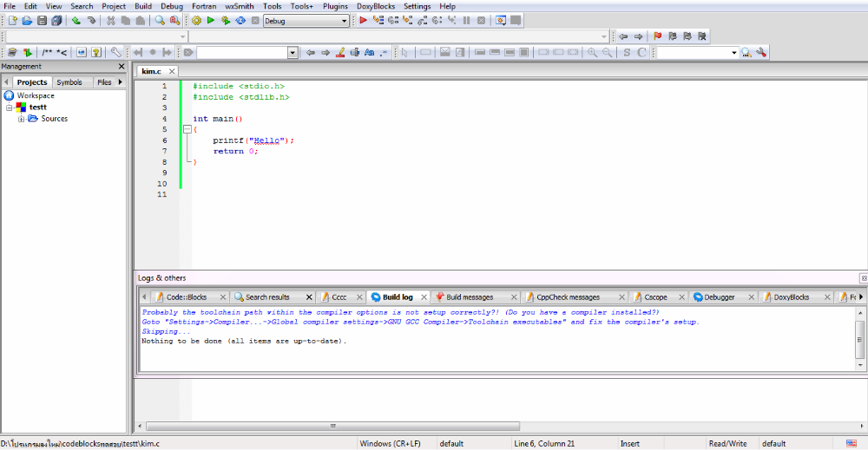Click the Build and run icon

pos(226,21)
